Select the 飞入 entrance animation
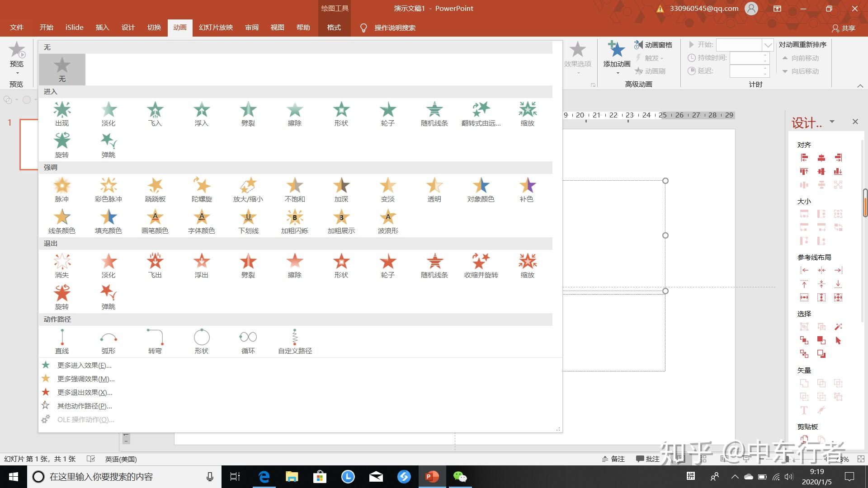Screen dimensions: 868x488 pyautogui.click(x=155, y=114)
